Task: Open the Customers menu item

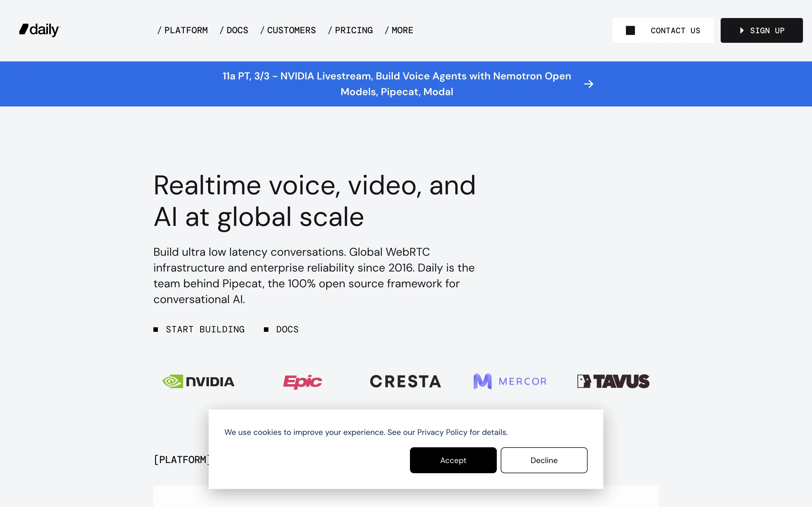Action: click(x=288, y=30)
